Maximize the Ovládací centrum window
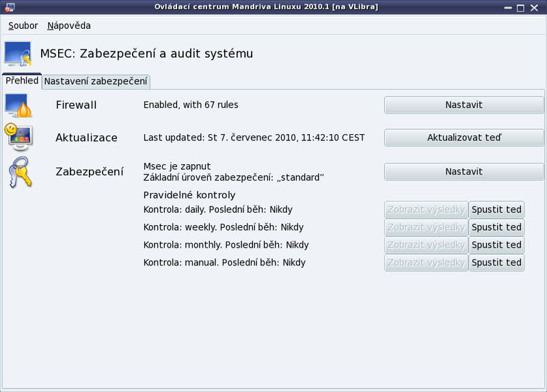Image resolution: width=547 pixels, height=392 pixels. [x=520, y=8]
